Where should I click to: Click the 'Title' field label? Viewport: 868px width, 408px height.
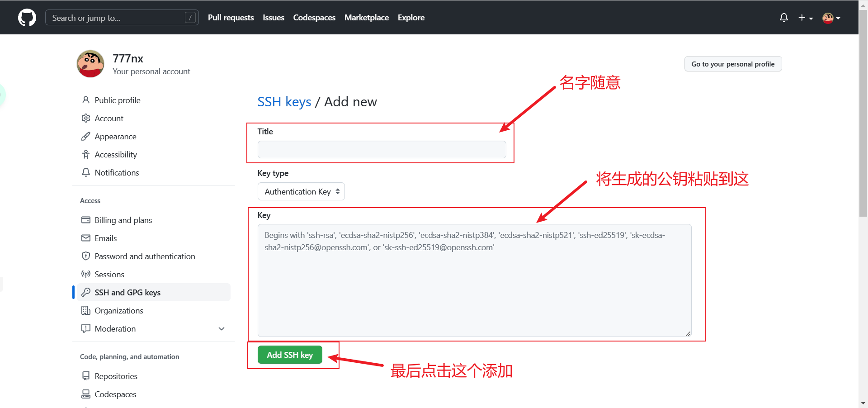tap(265, 132)
